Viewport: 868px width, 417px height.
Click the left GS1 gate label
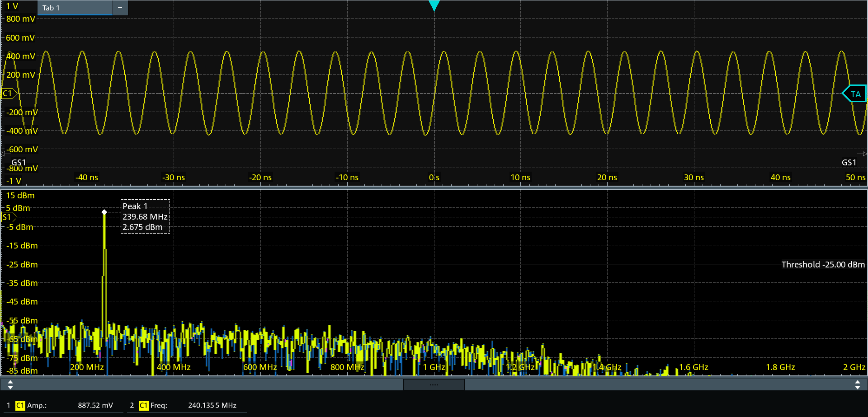pyautogui.click(x=19, y=163)
